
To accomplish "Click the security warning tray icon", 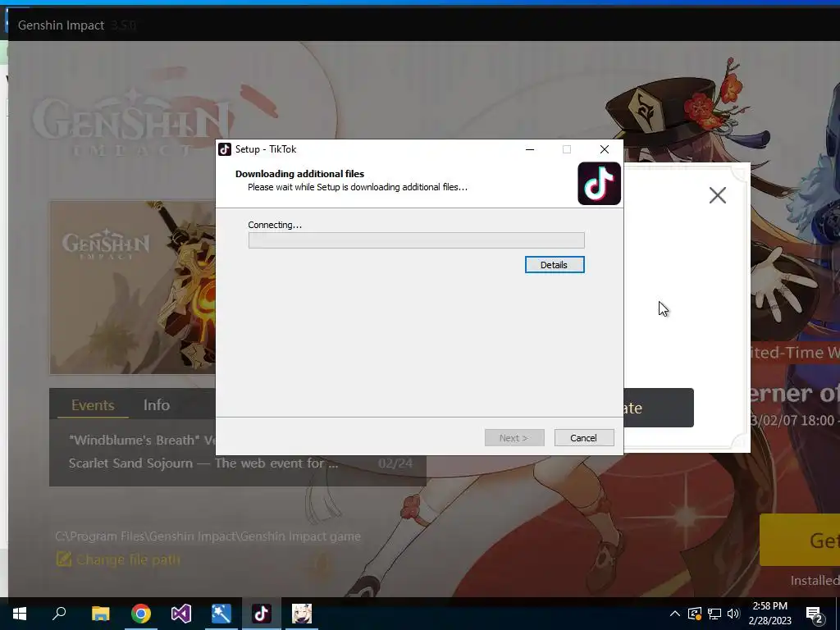I will click(695, 614).
